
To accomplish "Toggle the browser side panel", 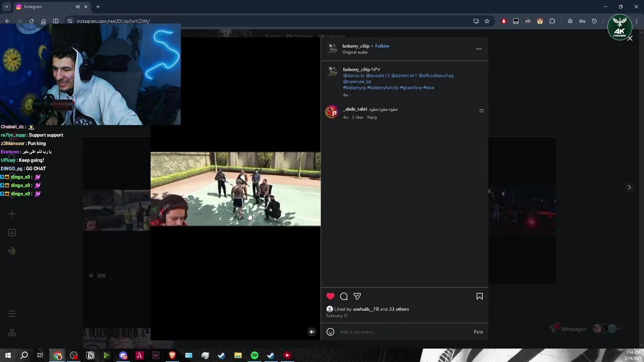I will 55,21.
